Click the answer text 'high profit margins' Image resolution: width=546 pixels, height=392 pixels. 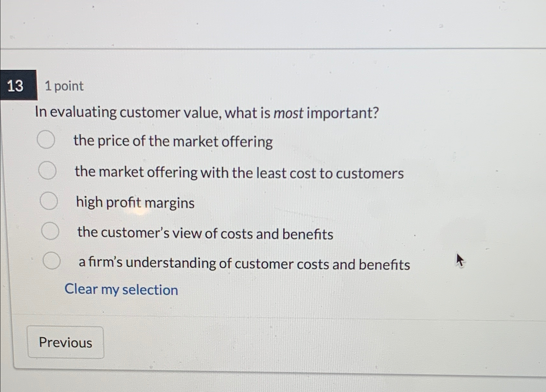135,203
